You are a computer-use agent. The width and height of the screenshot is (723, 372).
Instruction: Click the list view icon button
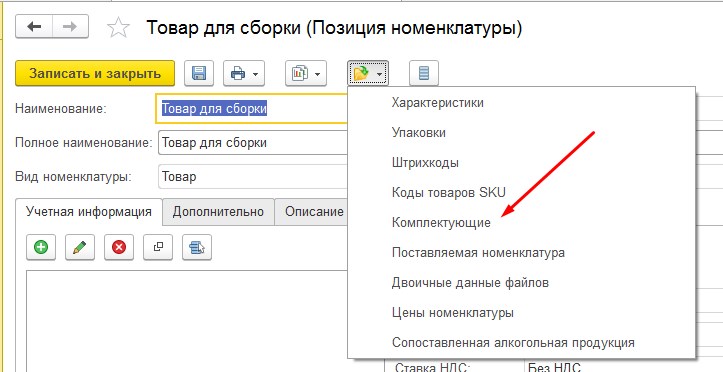[424, 73]
